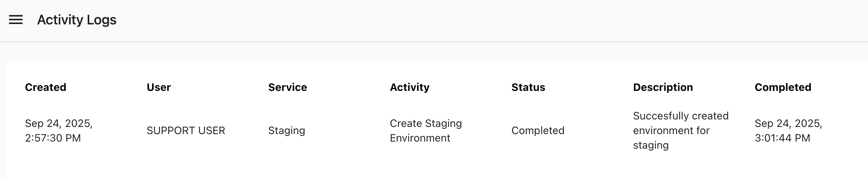Sort by the Created column header

pyautogui.click(x=46, y=87)
